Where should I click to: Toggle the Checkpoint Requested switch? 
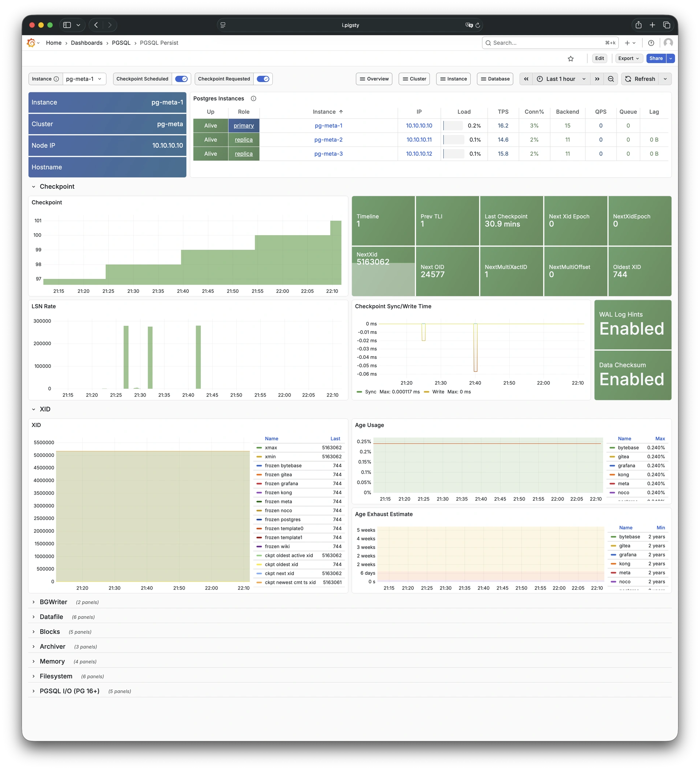pos(263,79)
